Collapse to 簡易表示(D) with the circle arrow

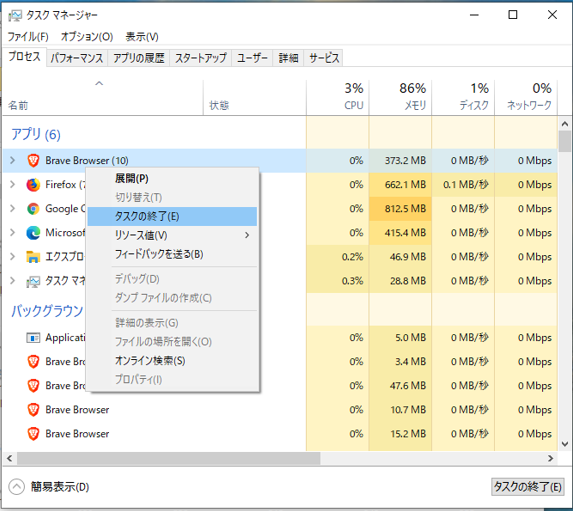tap(16, 487)
